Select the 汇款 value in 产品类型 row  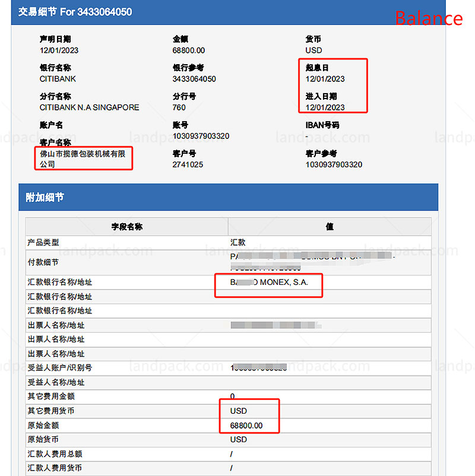(237, 243)
